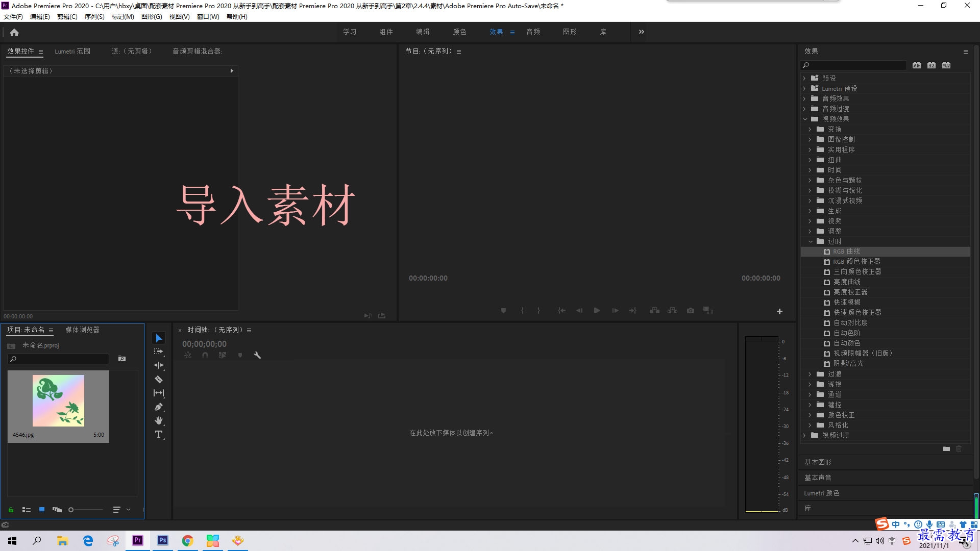The image size is (980, 551).
Task: Click Go to In point button
Action: coord(561,311)
